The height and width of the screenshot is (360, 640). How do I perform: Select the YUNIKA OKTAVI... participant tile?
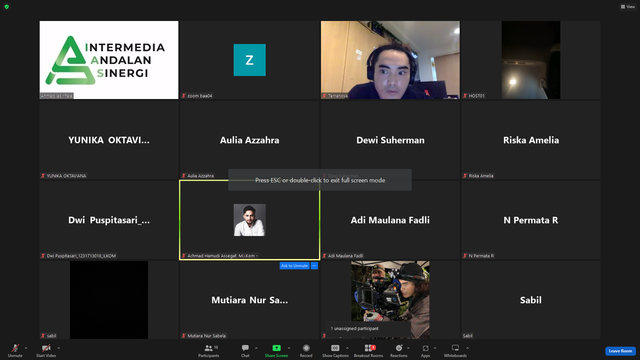click(x=109, y=140)
